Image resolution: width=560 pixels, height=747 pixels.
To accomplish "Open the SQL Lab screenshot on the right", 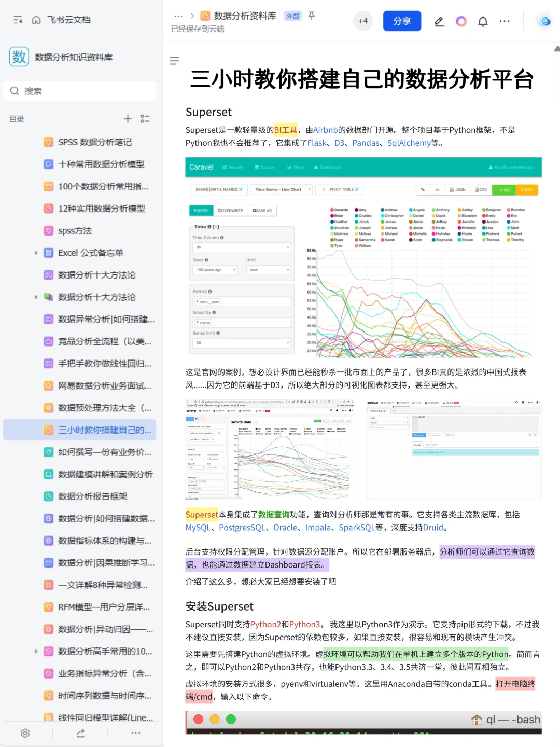I will 454,449.
